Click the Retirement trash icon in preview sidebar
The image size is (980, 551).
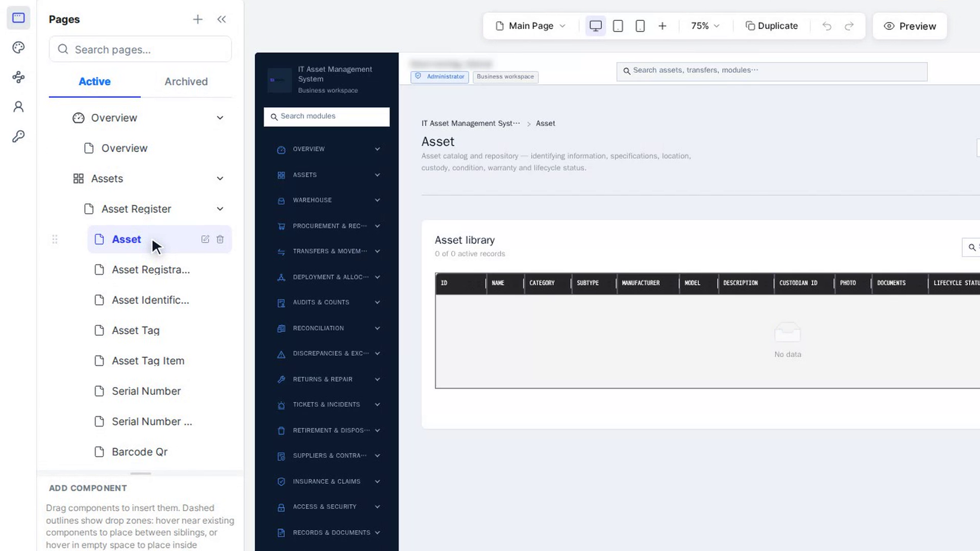[x=281, y=431]
